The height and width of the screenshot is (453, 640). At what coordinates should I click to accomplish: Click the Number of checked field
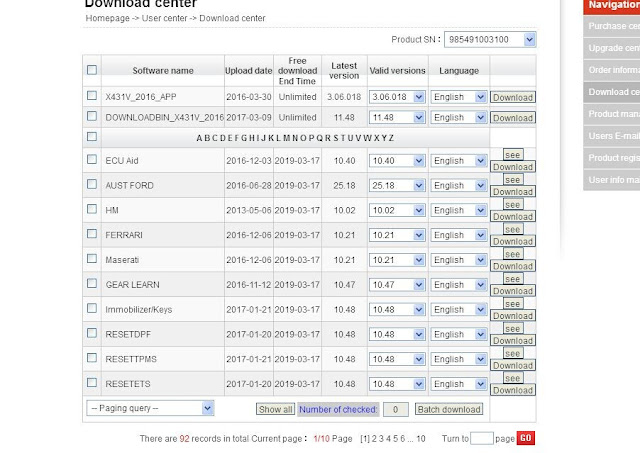click(396, 409)
